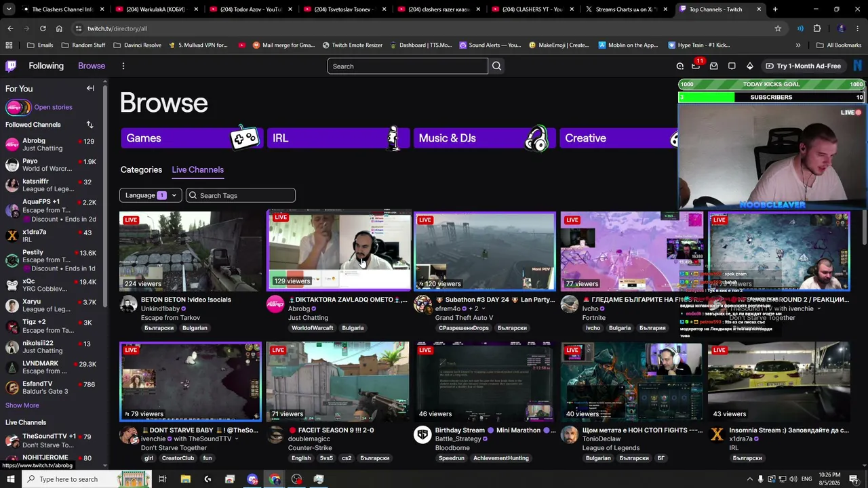This screenshot has height=488, width=868.
Task: Open the Twitch home logo
Action: (x=11, y=66)
